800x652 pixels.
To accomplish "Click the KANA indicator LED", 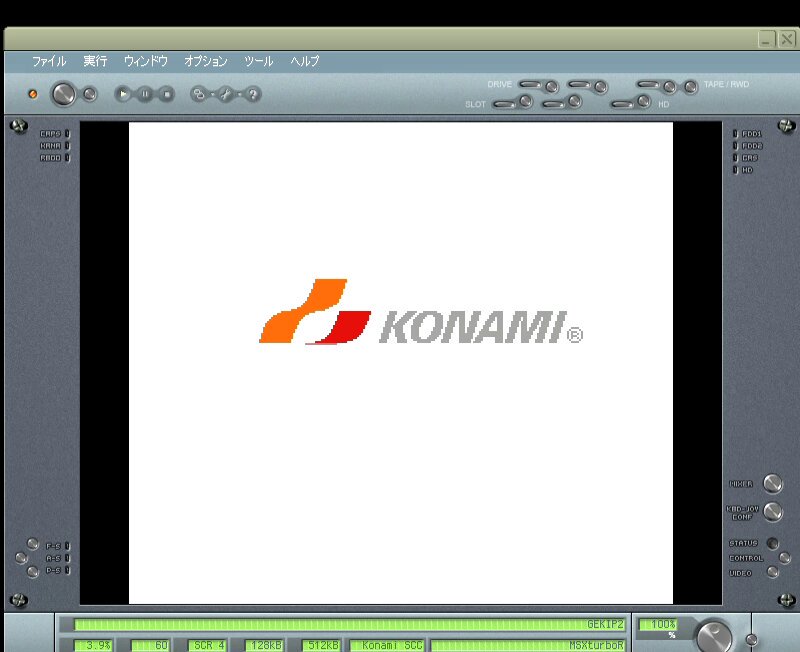I will [x=67, y=146].
